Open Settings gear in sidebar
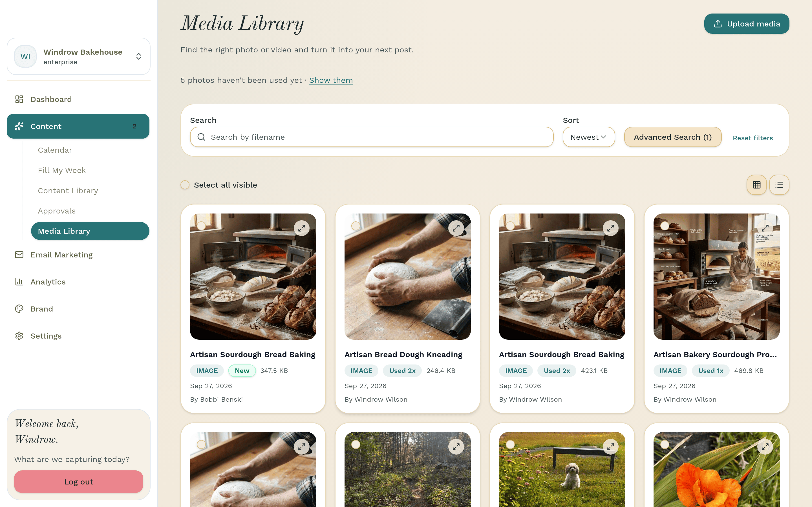The height and width of the screenshot is (507, 812). tap(19, 336)
